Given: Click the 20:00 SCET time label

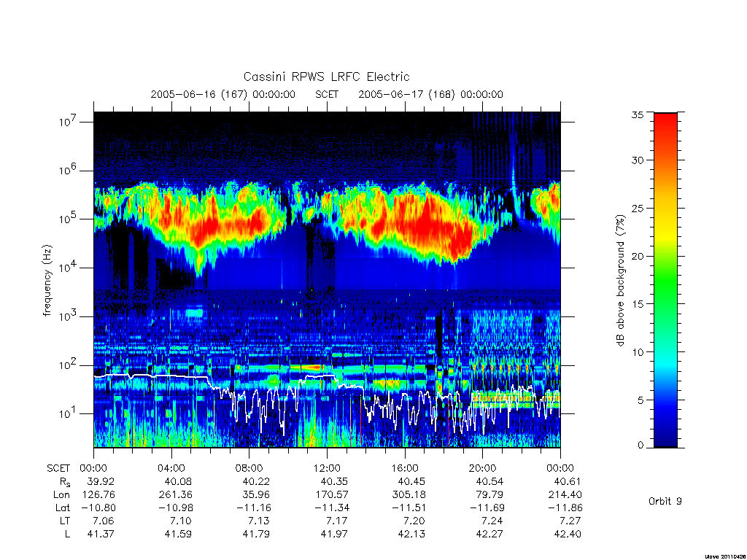Looking at the screenshot, I should pyautogui.click(x=483, y=468).
